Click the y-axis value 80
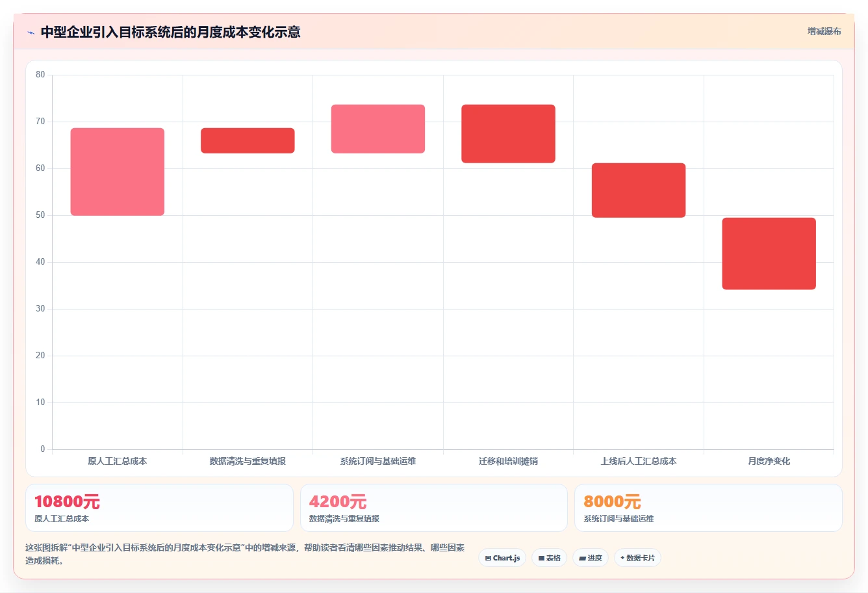Viewport: 868px width, 593px height. coord(40,75)
